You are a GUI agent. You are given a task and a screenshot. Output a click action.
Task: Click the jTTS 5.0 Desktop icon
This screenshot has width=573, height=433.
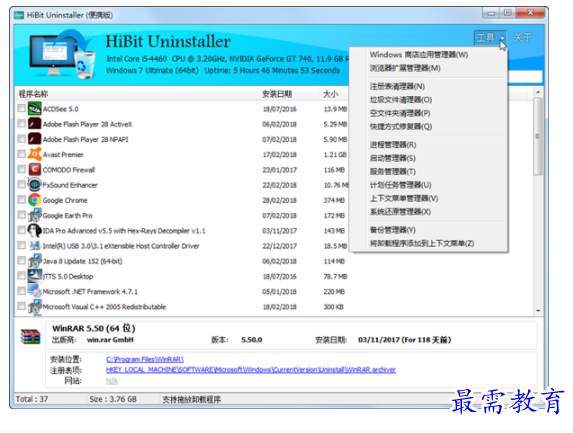pos(35,276)
